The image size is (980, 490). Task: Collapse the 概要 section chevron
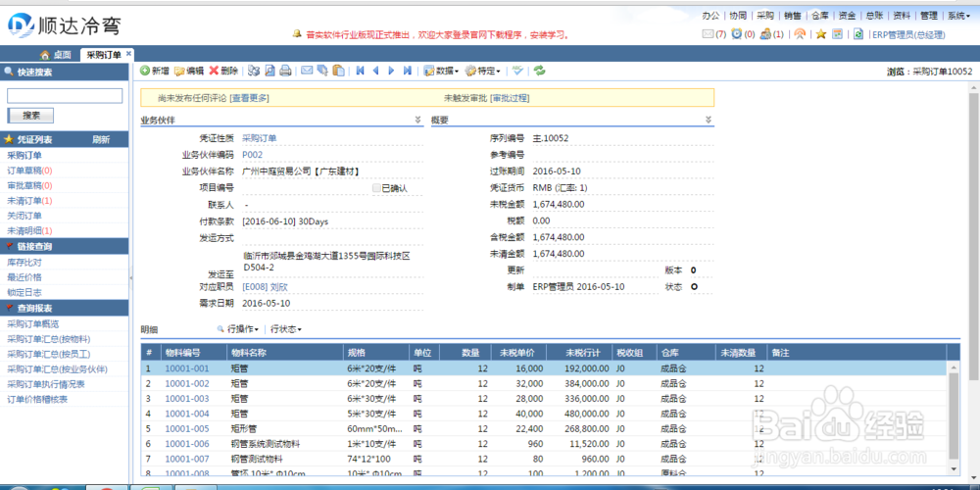709,120
